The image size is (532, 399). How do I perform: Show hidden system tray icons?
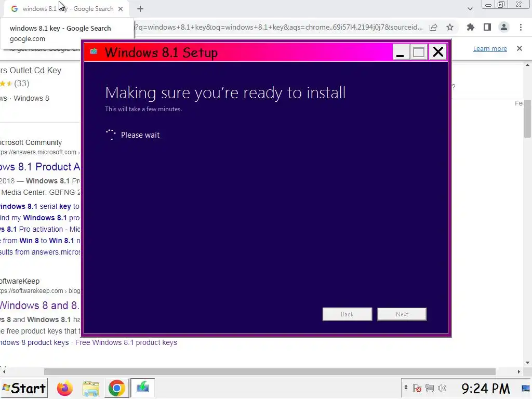[x=406, y=388]
